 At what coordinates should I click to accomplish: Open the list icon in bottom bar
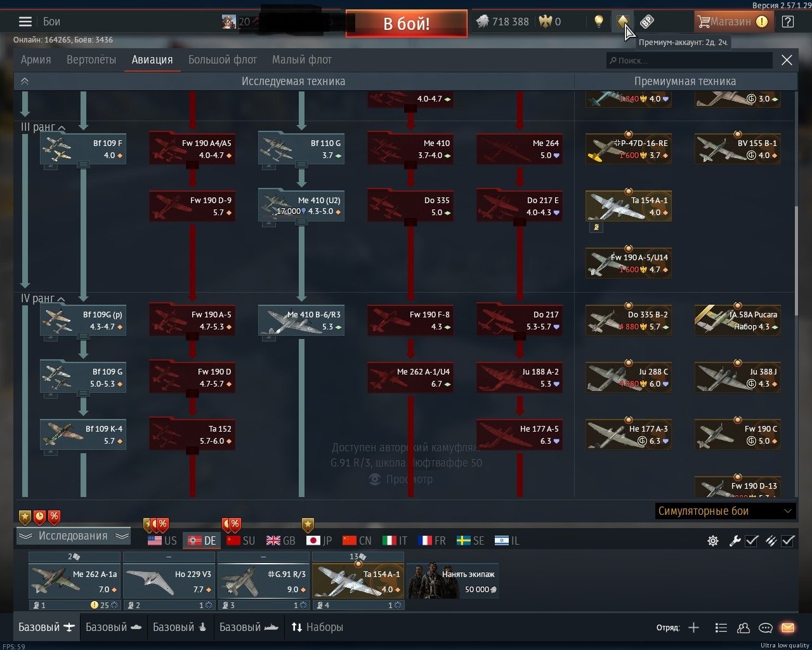[x=721, y=628]
